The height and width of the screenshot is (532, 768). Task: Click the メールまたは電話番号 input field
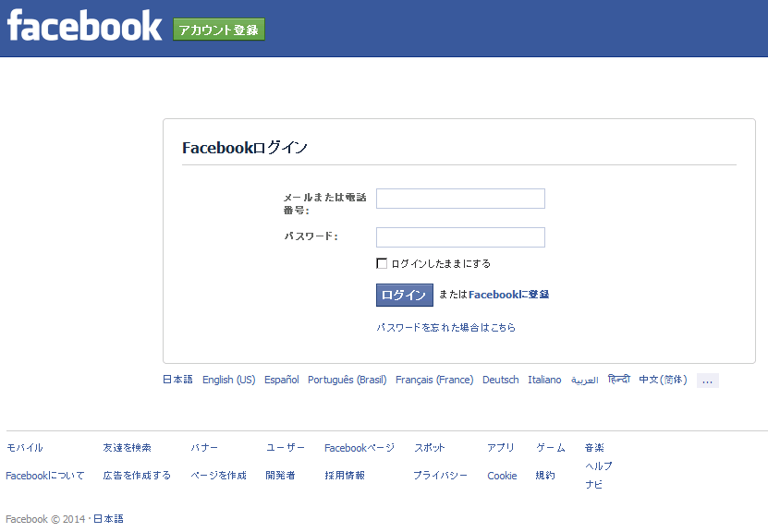tap(460, 199)
